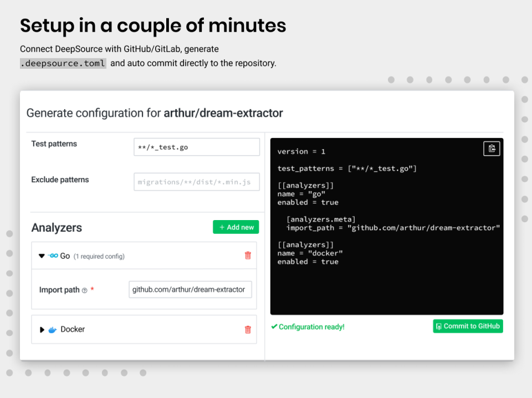Click the 'Test patterns' label

coord(54,144)
